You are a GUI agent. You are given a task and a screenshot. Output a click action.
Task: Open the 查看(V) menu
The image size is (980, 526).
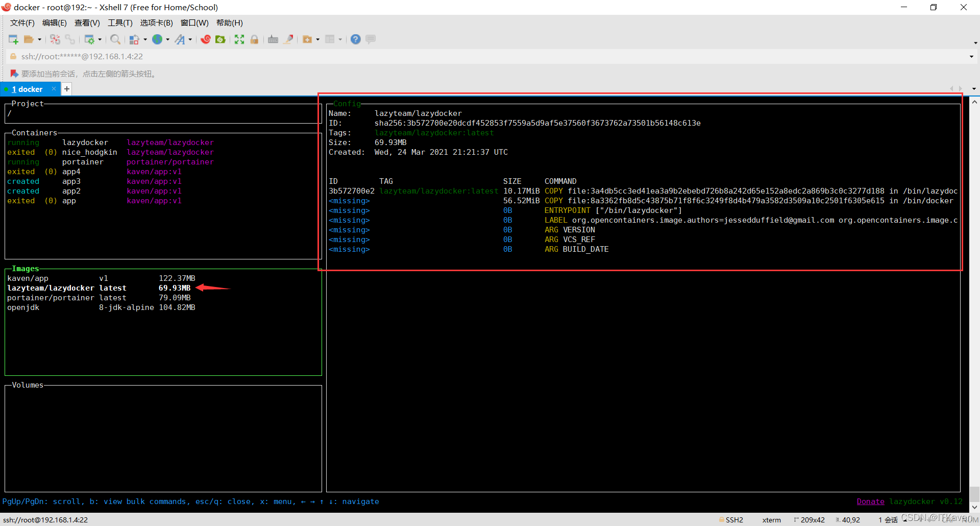(x=87, y=23)
